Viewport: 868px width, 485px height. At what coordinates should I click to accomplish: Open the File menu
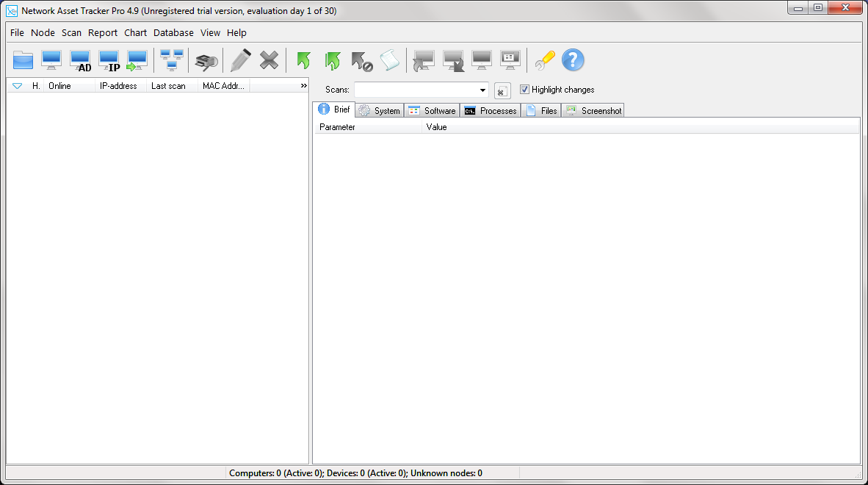pos(17,32)
